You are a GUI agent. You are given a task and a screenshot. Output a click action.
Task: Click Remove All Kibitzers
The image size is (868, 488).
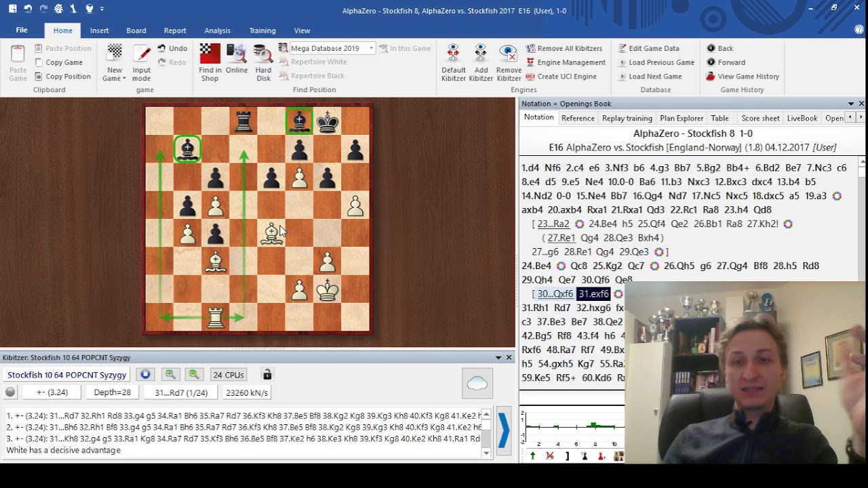coord(564,48)
